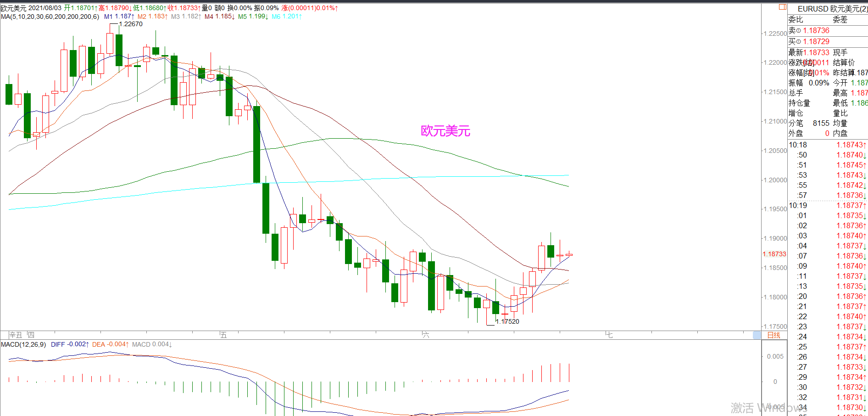This screenshot has width=868, height=416.
Task: Select the :55 tick row priced 1.18742
Action: tap(828, 185)
